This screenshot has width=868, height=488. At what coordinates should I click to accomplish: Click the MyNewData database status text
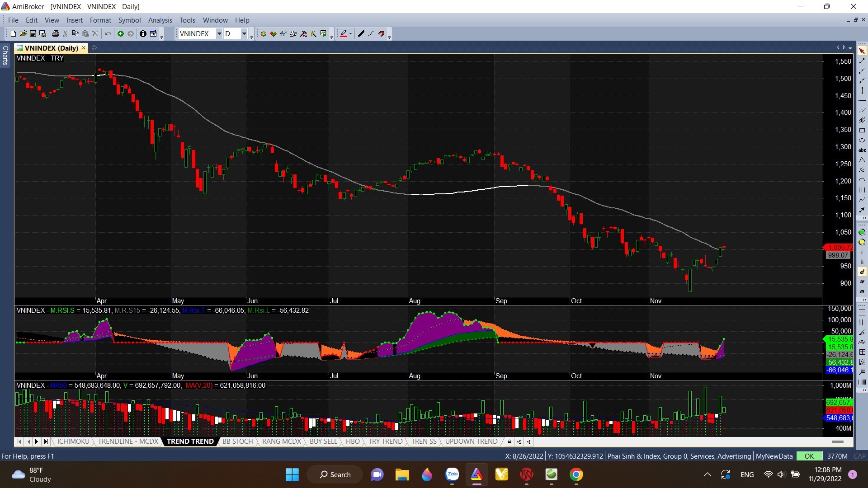click(x=774, y=456)
